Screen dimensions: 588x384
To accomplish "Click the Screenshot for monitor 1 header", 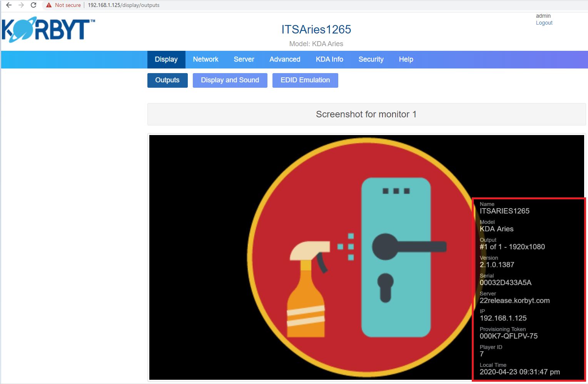I will click(366, 114).
